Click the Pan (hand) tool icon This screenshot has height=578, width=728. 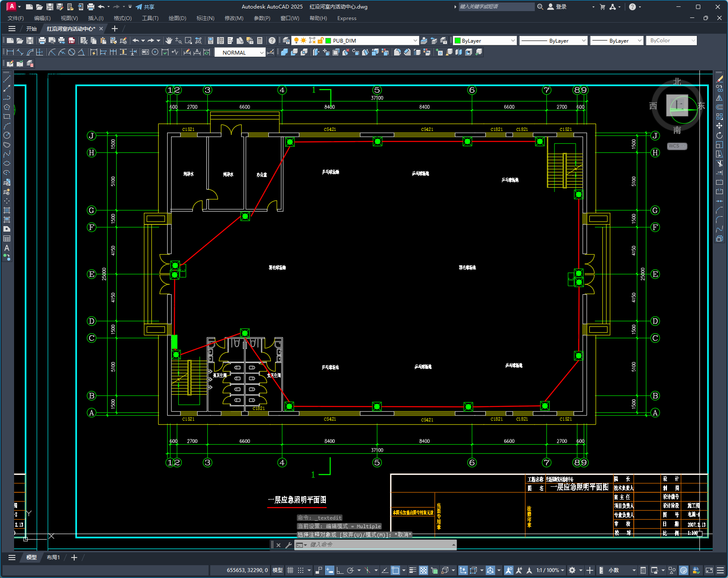tap(169, 41)
